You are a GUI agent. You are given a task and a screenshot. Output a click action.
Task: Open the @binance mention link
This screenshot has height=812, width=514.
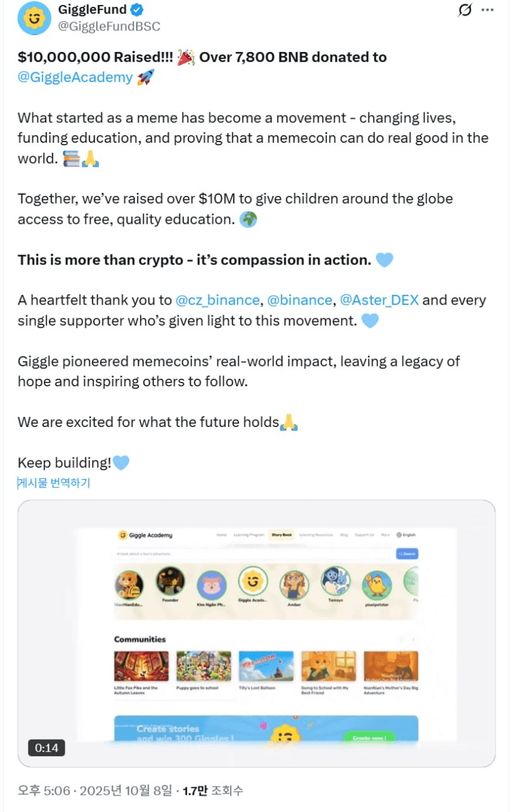point(299,300)
